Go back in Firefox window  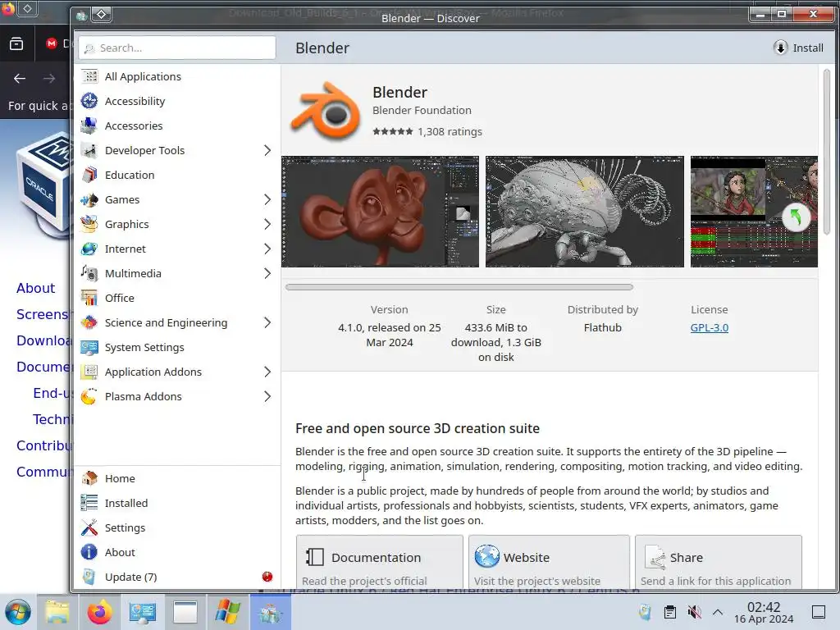pos(20,79)
